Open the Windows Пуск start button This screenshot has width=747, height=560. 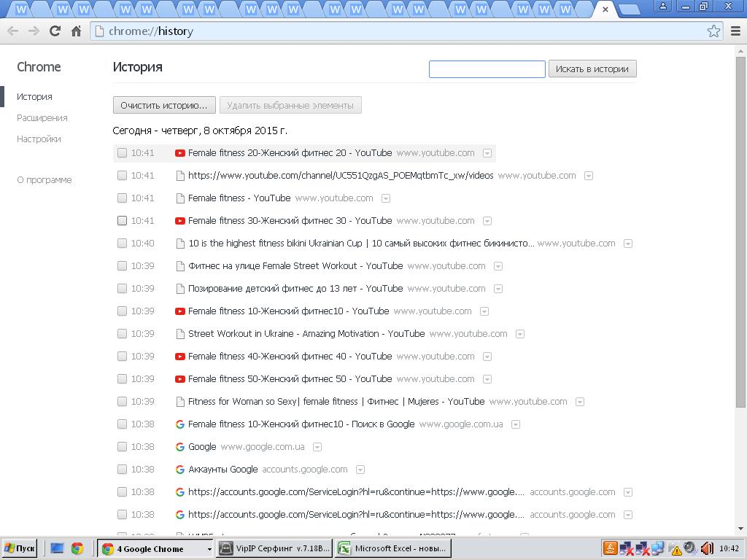click(x=20, y=548)
